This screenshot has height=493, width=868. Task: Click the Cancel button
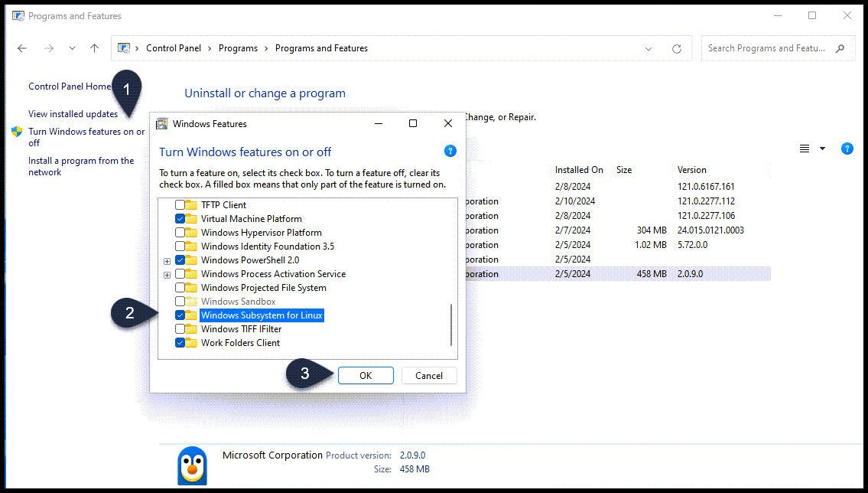(429, 376)
